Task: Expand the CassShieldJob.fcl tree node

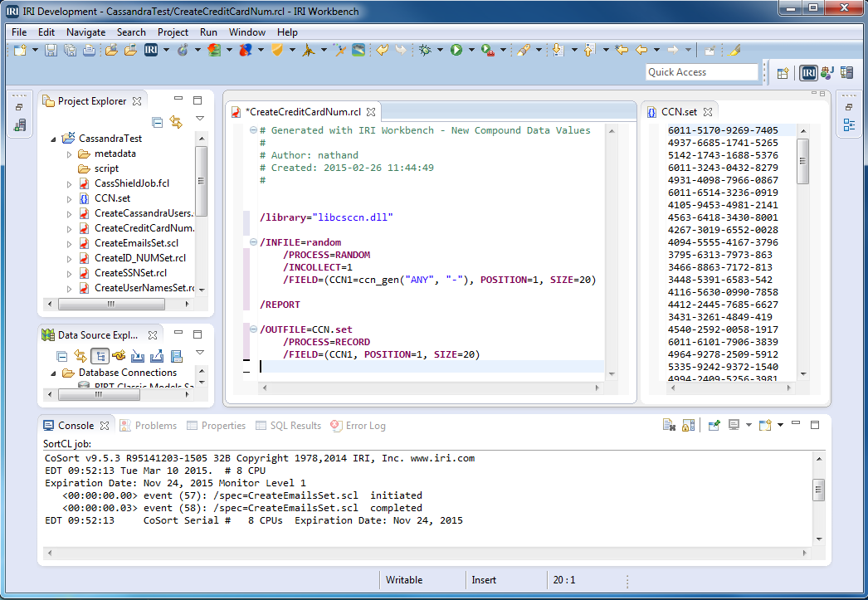Action: (69, 183)
